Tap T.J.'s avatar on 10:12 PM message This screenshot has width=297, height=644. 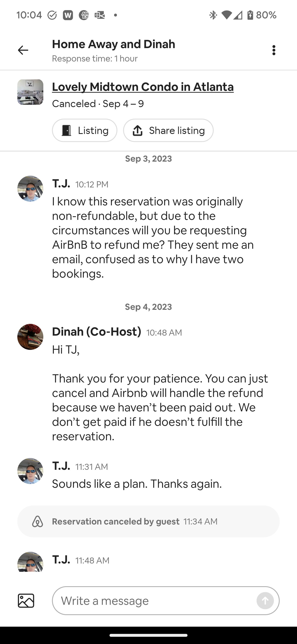30,188
